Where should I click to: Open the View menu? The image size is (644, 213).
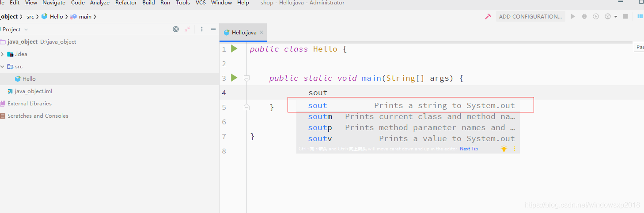point(31,3)
